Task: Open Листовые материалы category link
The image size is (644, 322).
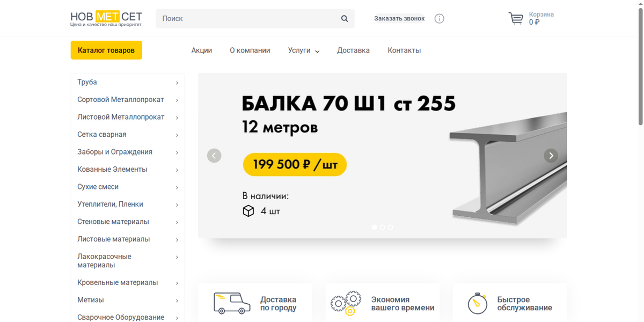Action: pos(114,239)
